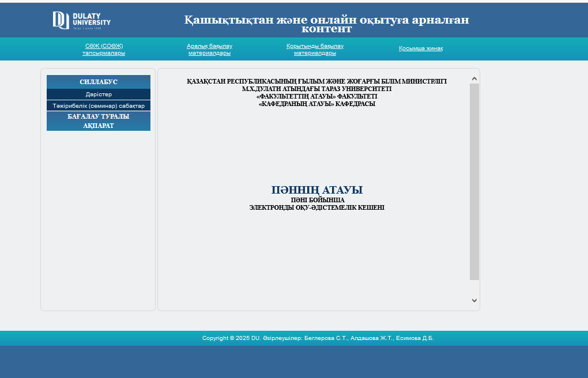Click the page header title text
The image size is (588, 378).
tap(326, 24)
